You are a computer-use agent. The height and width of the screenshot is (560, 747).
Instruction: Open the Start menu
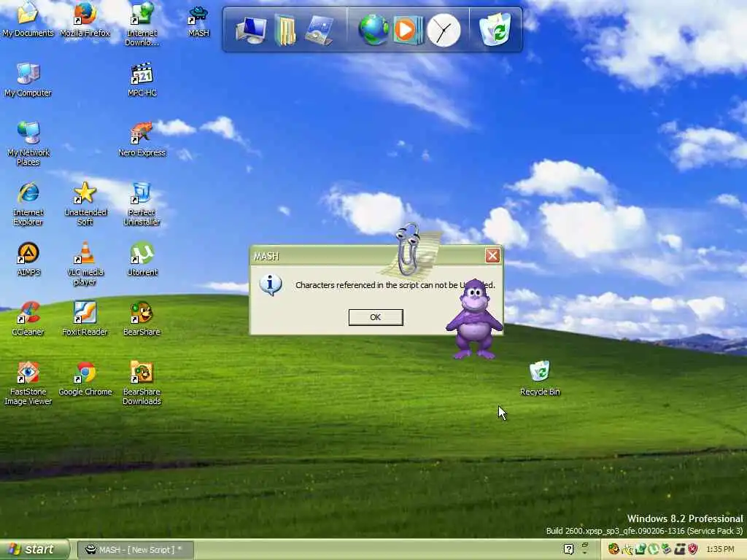(x=34, y=550)
